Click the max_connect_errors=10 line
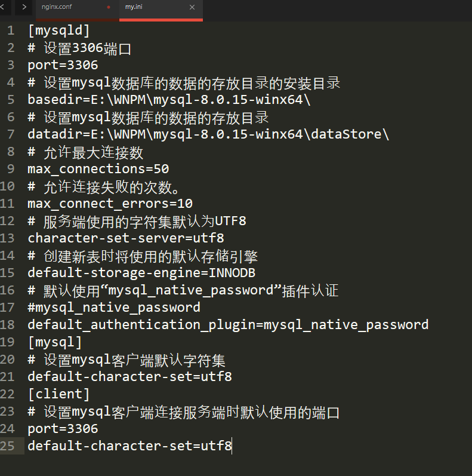Image resolution: width=472 pixels, height=476 pixels. pos(110,204)
